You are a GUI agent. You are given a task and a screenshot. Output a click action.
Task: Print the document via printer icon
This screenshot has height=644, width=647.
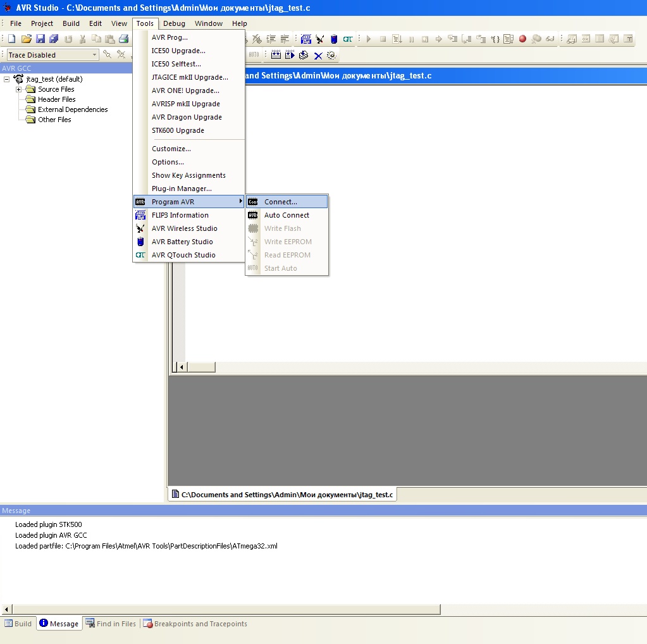pyautogui.click(x=124, y=39)
